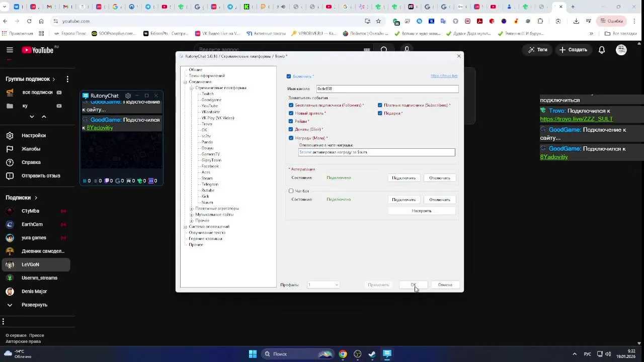This screenshot has width=644, height=362.
Task: Click the Отмена button
Action: [445, 285]
